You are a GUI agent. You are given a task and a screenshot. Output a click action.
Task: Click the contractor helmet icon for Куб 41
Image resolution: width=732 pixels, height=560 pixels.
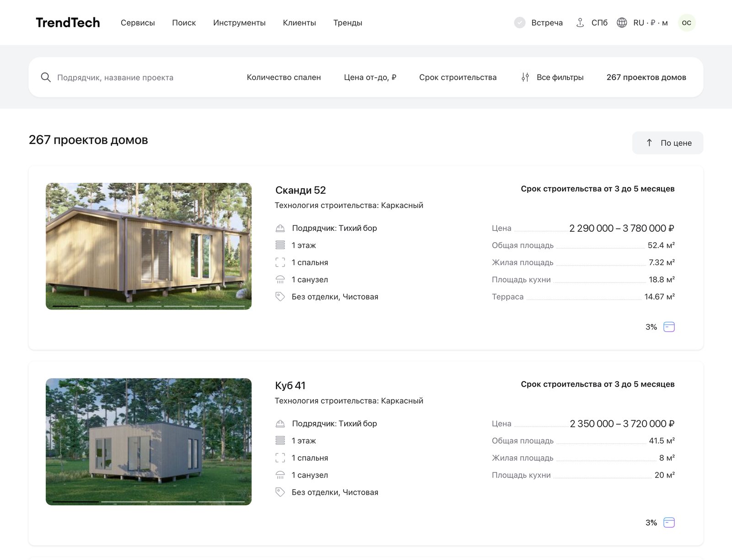[280, 424]
